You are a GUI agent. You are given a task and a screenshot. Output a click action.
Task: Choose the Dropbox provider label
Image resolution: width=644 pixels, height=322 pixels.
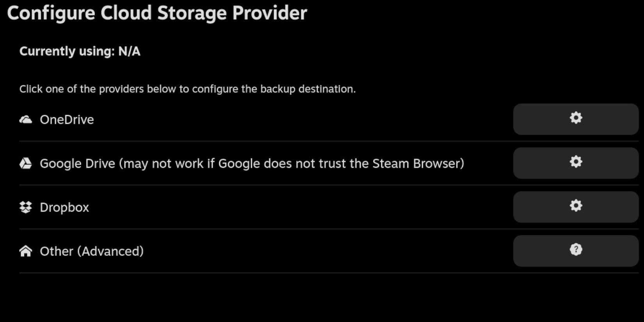point(64,207)
